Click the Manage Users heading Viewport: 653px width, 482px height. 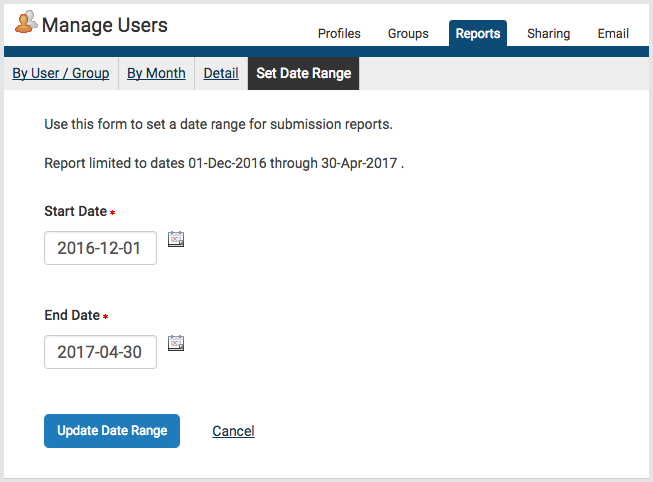(105, 25)
